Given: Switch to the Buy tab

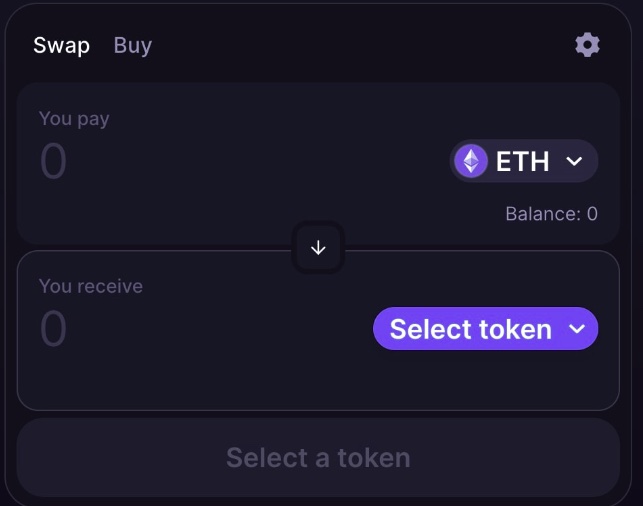Looking at the screenshot, I should pyautogui.click(x=133, y=46).
